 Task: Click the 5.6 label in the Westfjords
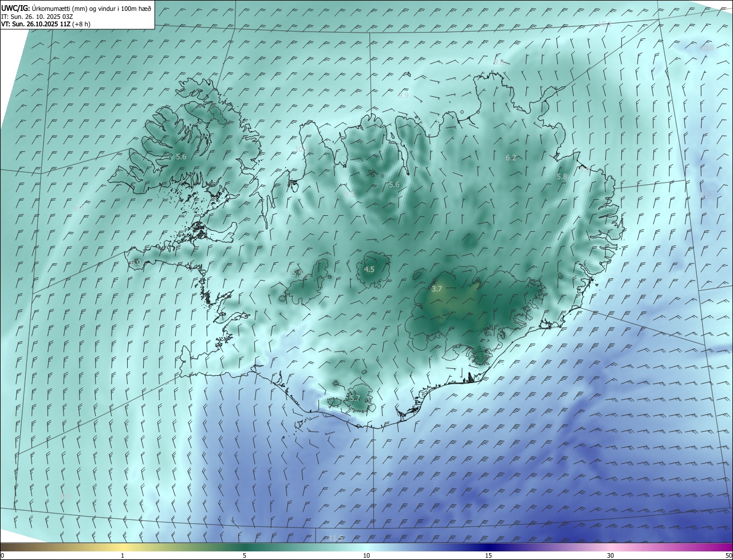pyautogui.click(x=181, y=156)
